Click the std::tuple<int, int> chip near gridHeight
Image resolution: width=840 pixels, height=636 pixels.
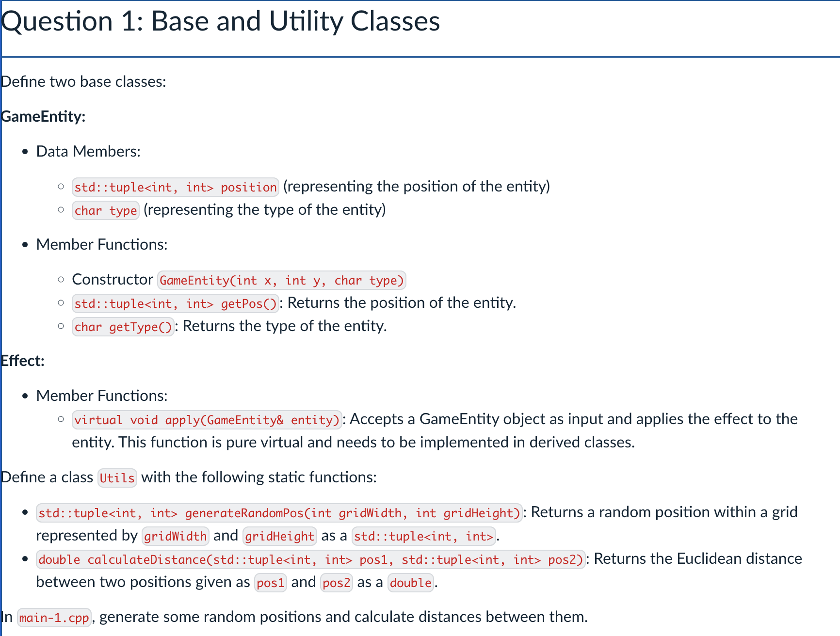tap(423, 536)
